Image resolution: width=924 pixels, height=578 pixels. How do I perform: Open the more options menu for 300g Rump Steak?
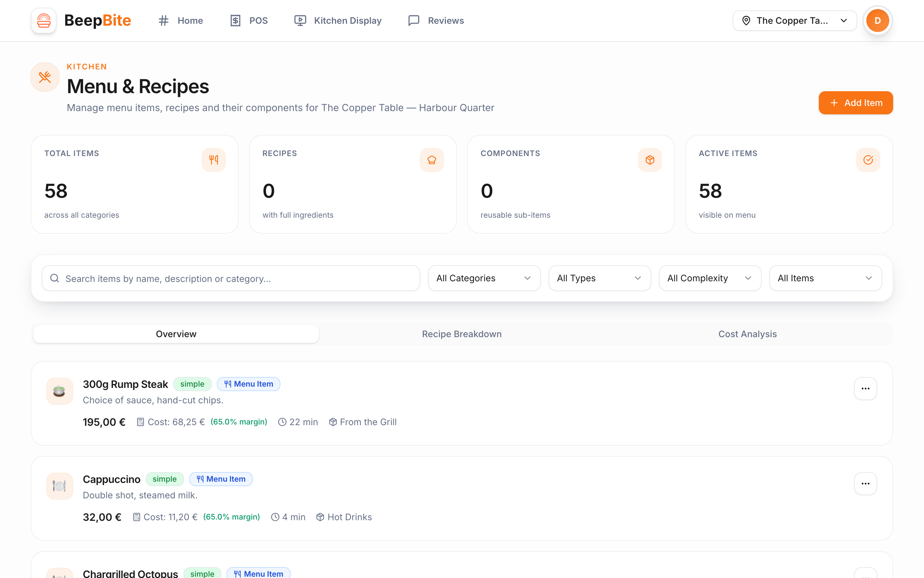click(865, 389)
